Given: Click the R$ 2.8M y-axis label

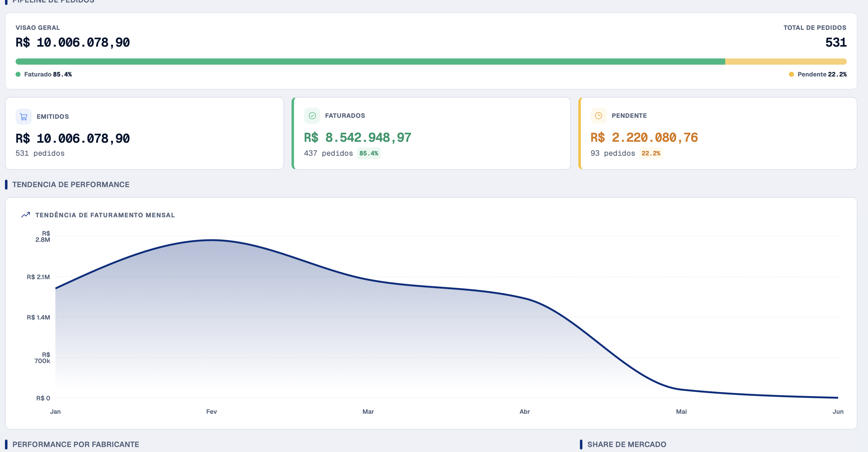Looking at the screenshot, I should tap(43, 237).
